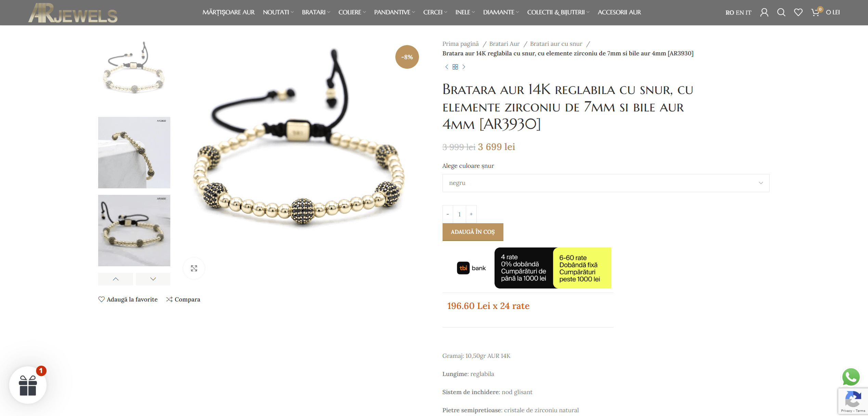868x416 pixels.
Task: Open the wishlist heart icon in header
Action: (798, 12)
